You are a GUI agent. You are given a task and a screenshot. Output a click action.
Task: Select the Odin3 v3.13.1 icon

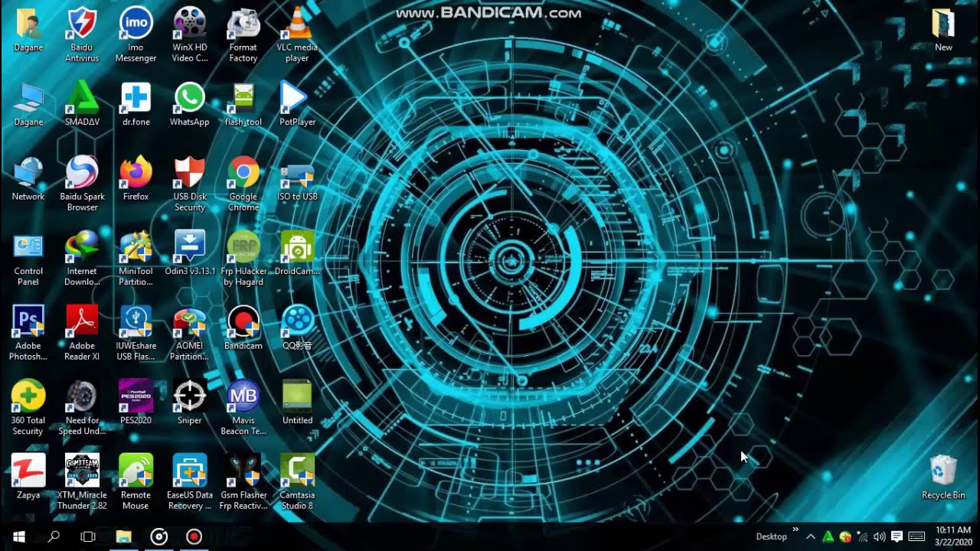189,253
